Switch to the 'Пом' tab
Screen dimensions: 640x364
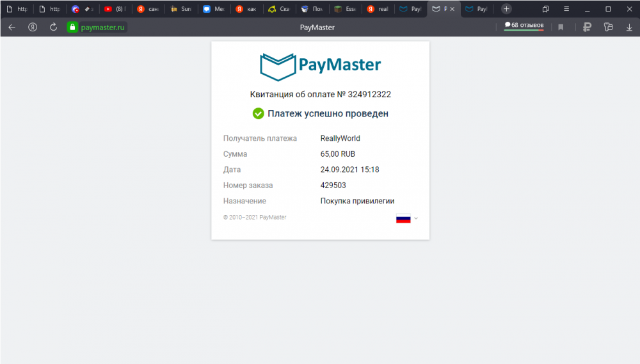[x=313, y=9]
